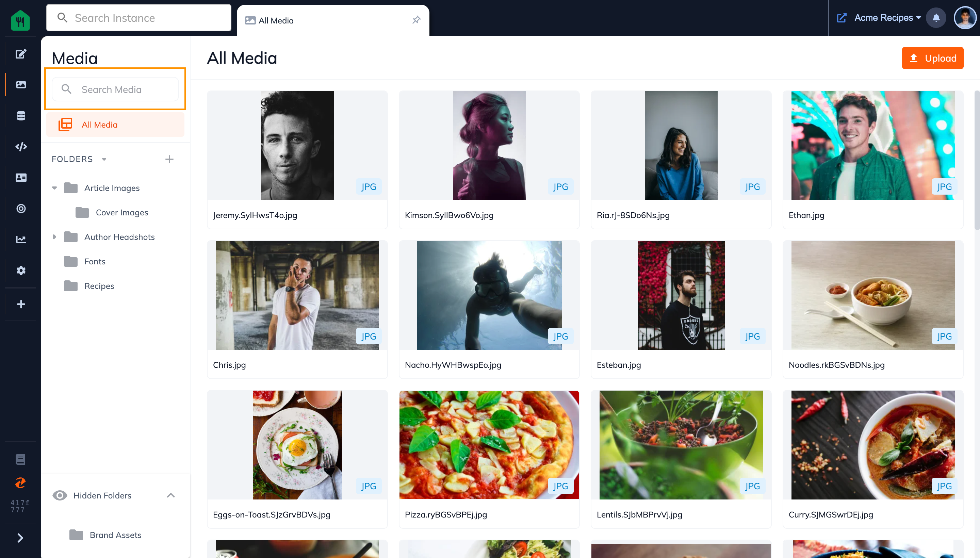This screenshot has width=980, height=558.
Task: Click the Add new item plus icon in sidebar
Action: tap(20, 303)
